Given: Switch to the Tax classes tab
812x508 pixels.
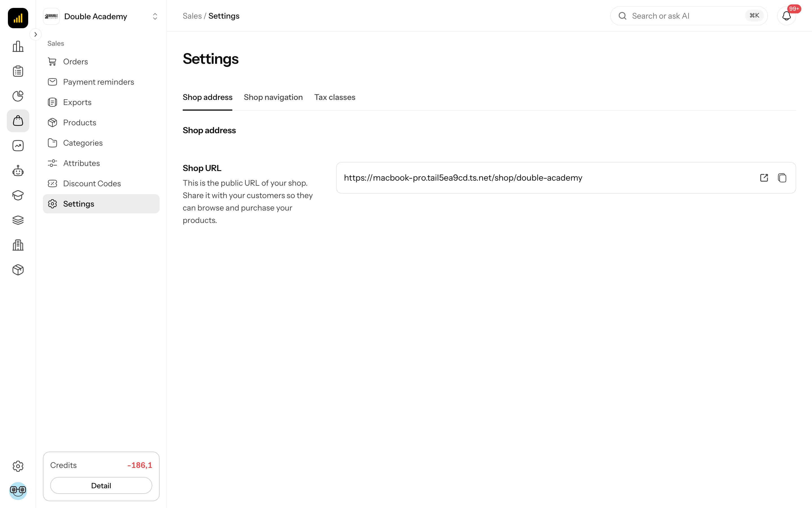Looking at the screenshot, I should [335, 97].
